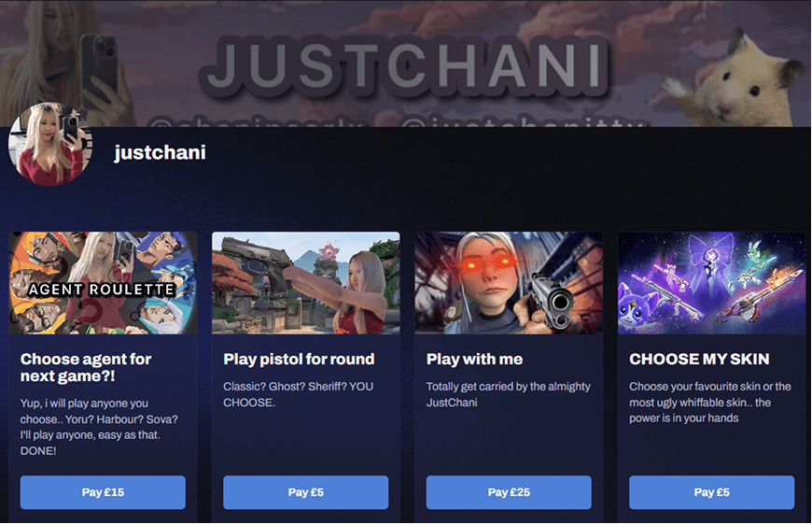Open the weapon skins card image
The width and height of the screenshot is (812, 524).
(711, 282)
